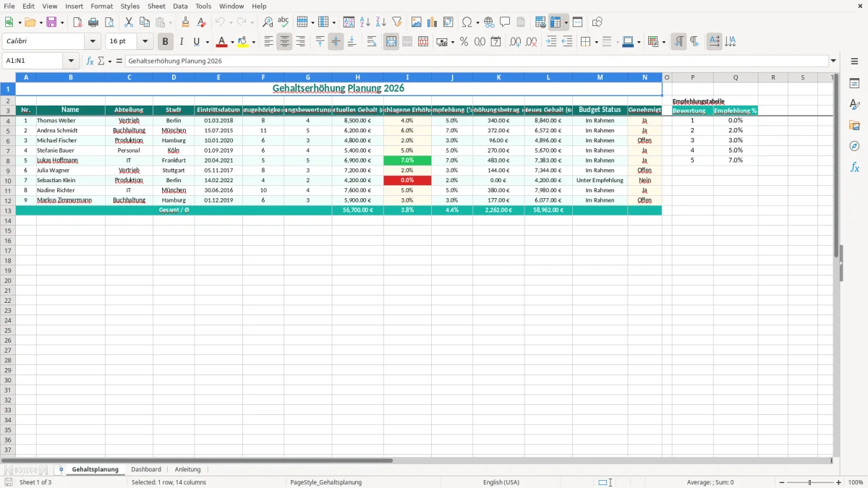Screen dimensions: 868x488
Task: Click the yellow Background Color swatch
Action: (243, 42)
